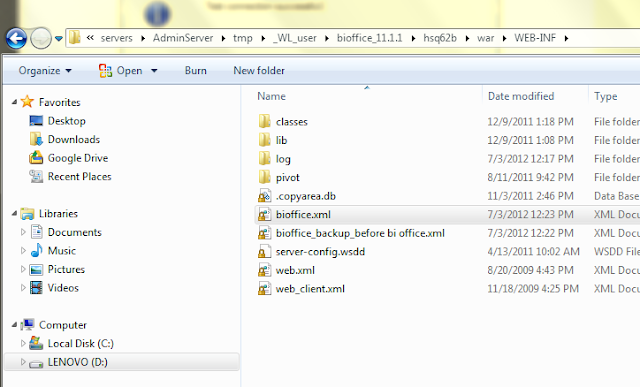
Task: Select the Music note icon
Action: [x=36, y=250]
